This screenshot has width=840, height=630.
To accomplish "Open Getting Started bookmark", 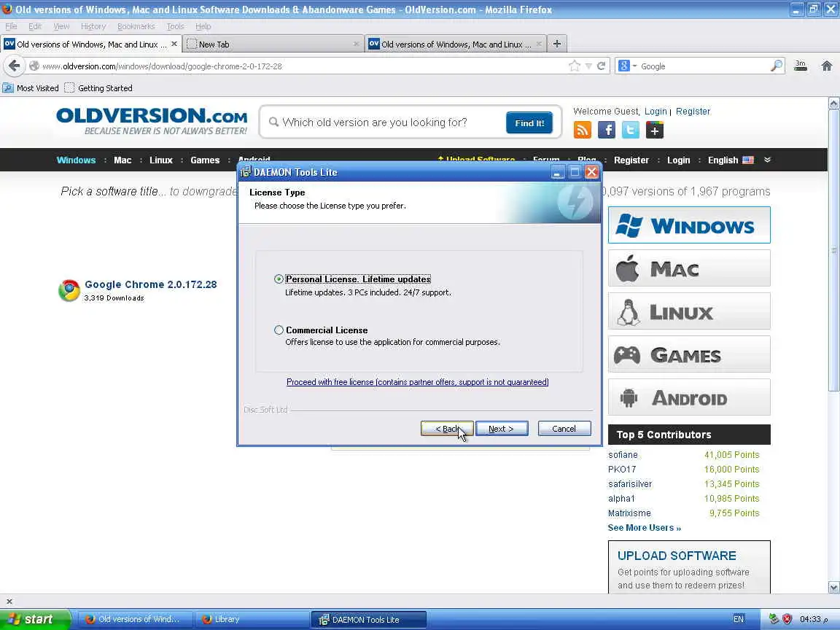I will click(98, 87).
